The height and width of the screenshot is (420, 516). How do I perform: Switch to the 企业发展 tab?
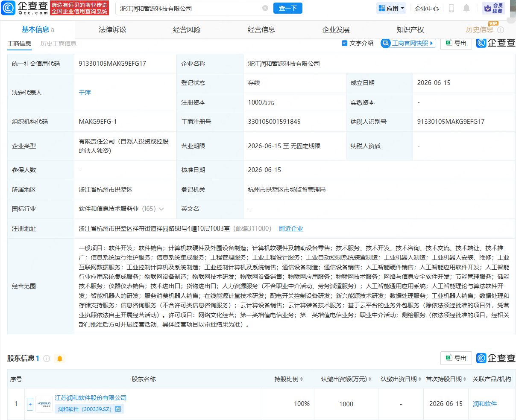336,29
